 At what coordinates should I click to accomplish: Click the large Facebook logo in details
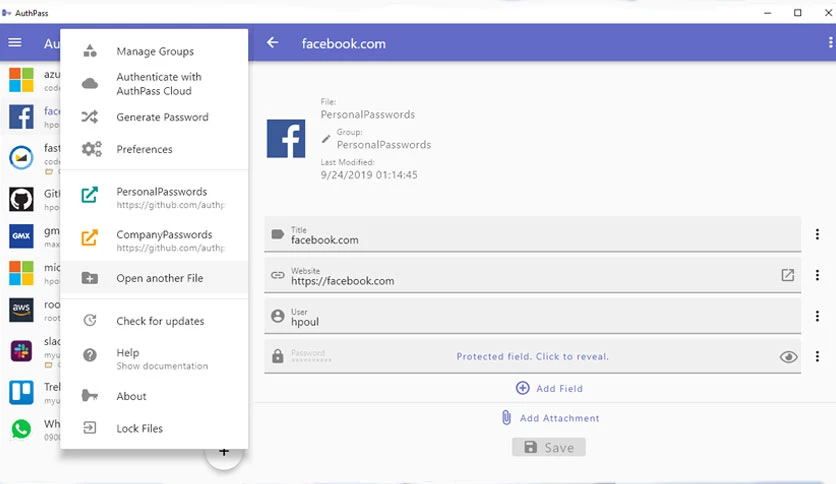[286, 139]
